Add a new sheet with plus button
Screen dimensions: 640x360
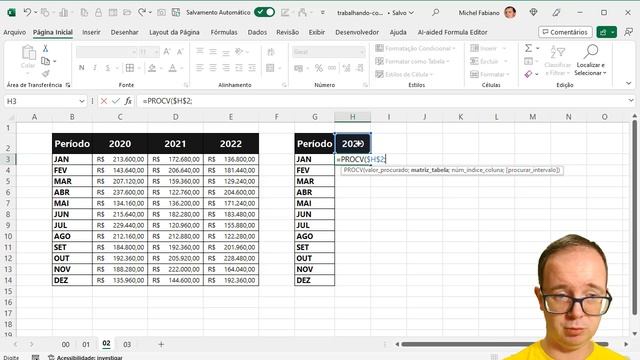(161, 344)
